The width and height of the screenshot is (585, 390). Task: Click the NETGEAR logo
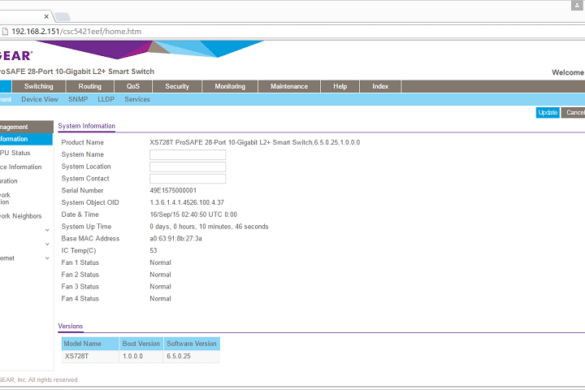coord(16,56)
